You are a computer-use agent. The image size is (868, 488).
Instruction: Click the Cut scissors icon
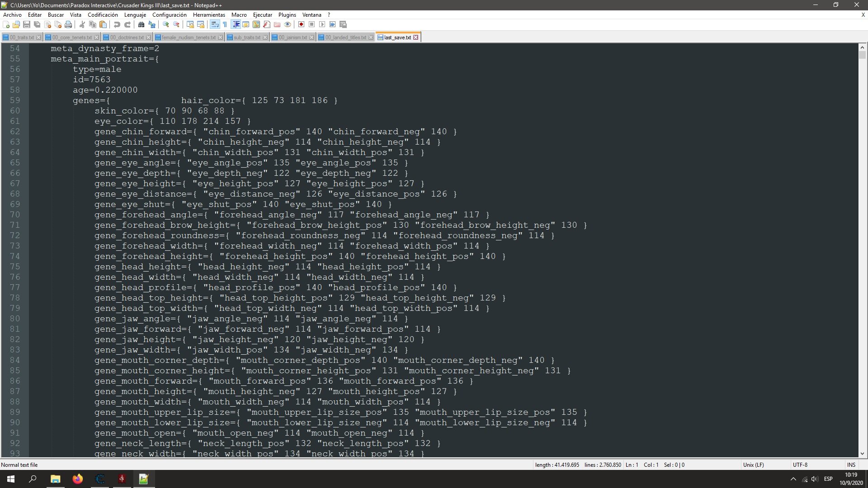pyautogui.click(x=82, y=24)
